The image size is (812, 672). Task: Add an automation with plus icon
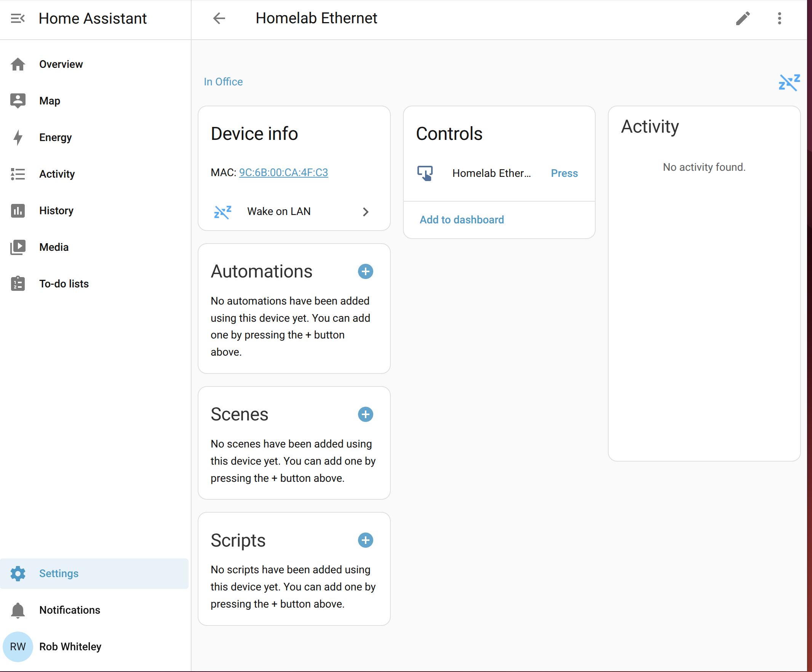pos(365,272)
